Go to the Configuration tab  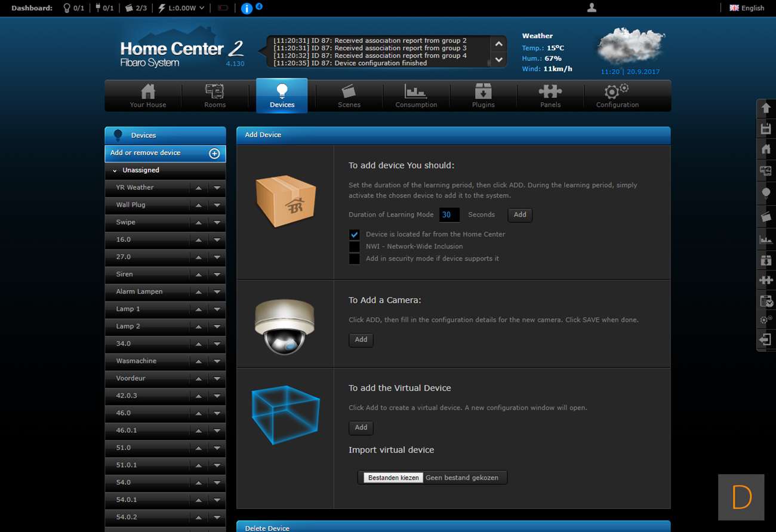pyautogui.click(x=617, y=96)
